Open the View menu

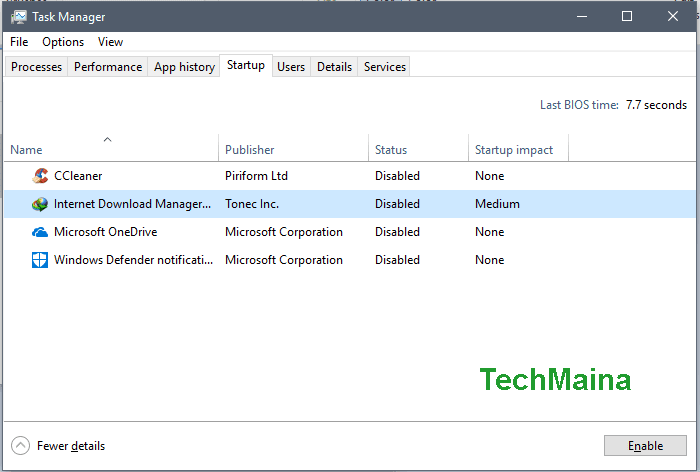110,42
